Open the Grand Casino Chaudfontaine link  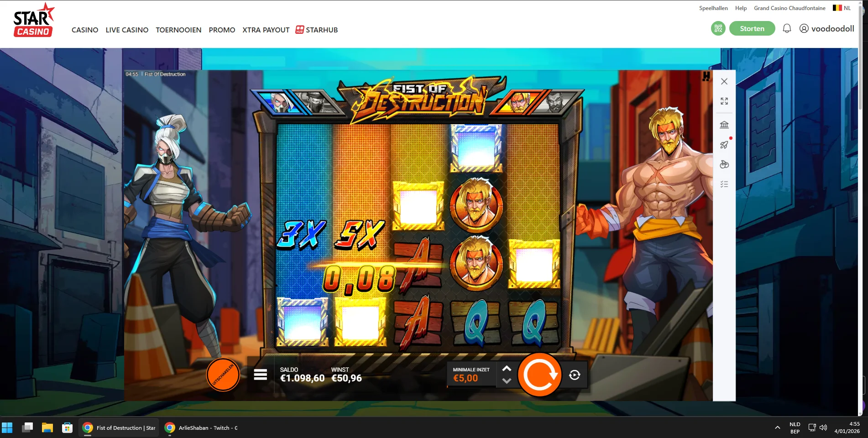coord(790,8)
